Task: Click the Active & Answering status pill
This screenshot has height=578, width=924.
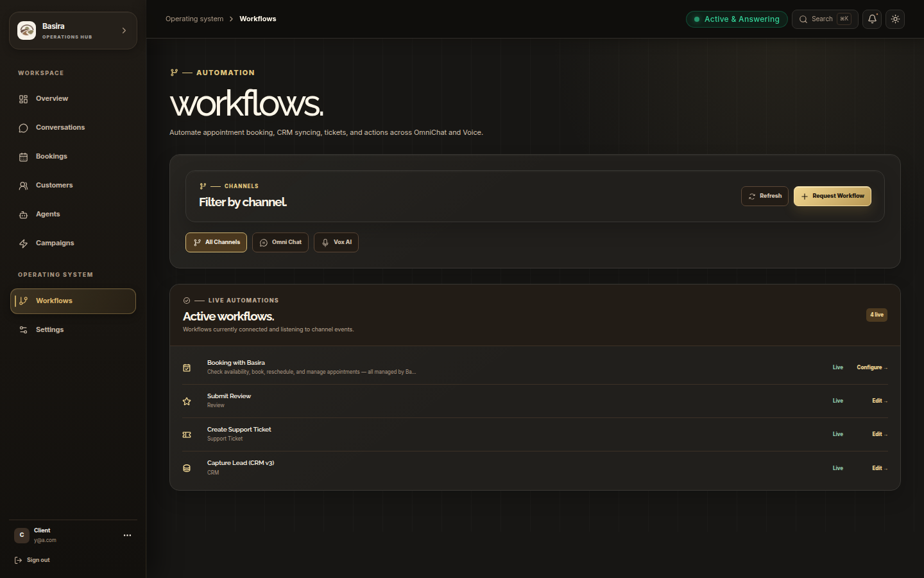Action: coord(737,19)
